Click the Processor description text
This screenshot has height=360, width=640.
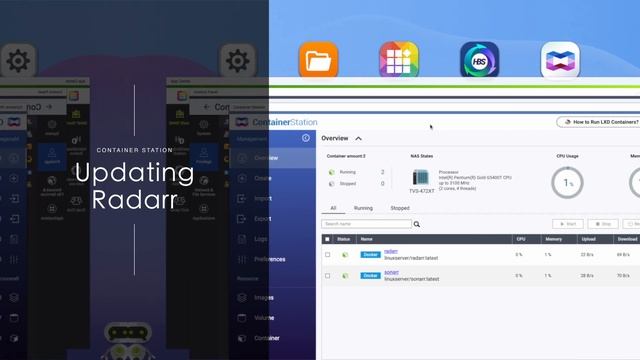coord(475,180)
